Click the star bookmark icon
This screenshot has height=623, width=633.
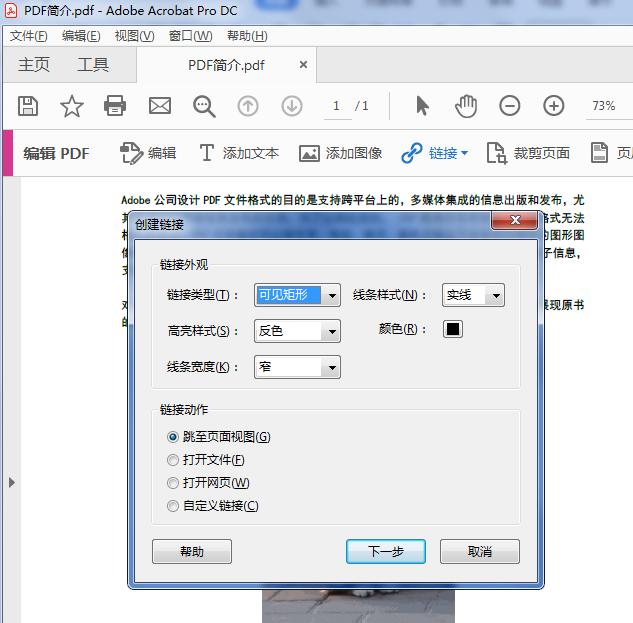[71, 106]
